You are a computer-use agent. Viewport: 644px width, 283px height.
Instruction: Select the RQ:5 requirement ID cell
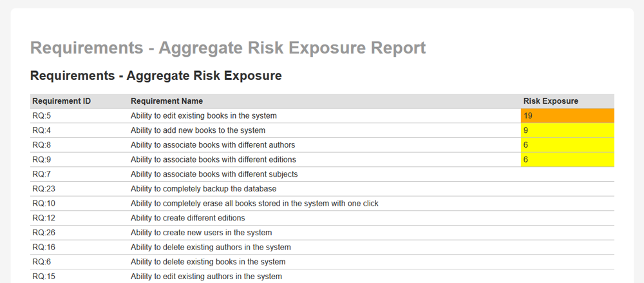click(x=42, y=116)
